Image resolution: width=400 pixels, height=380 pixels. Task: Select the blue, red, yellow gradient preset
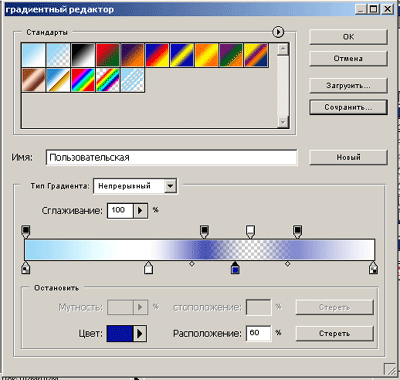point(157,55)
